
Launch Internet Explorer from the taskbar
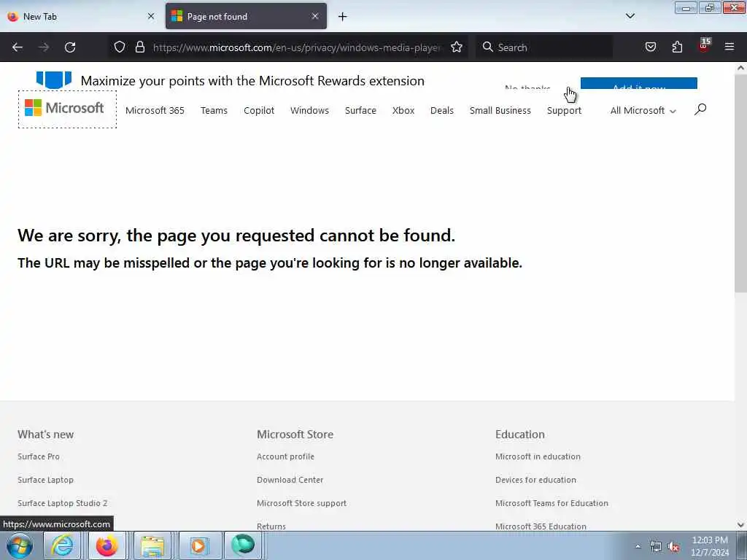(63, 545)
